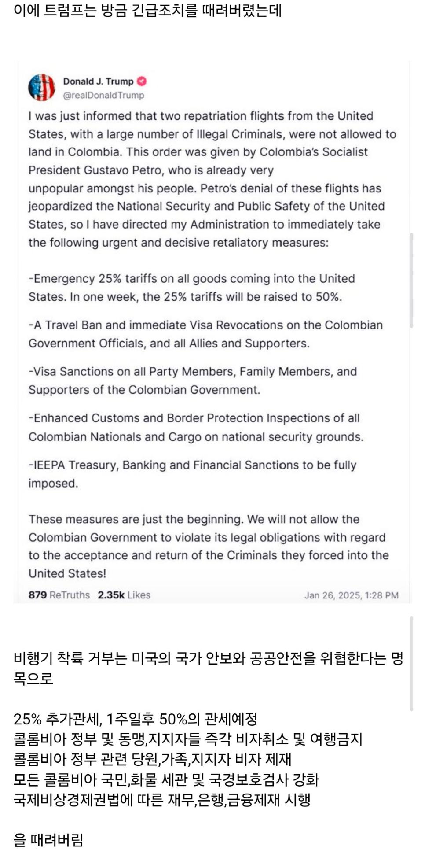Click the scrollbar beside the Korean summary

click(412, 663)
